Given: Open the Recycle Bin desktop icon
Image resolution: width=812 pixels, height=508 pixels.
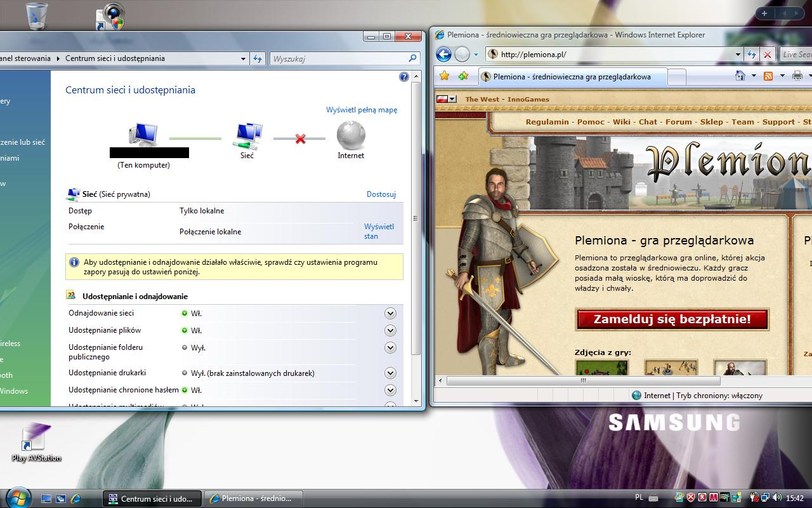Looking at the screenshot, I should (37, 16).
